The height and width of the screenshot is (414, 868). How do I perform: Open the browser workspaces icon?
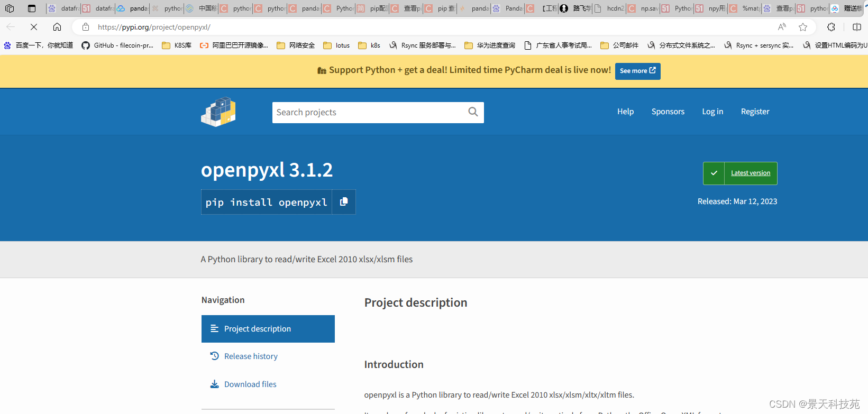(x=10, y=8)
